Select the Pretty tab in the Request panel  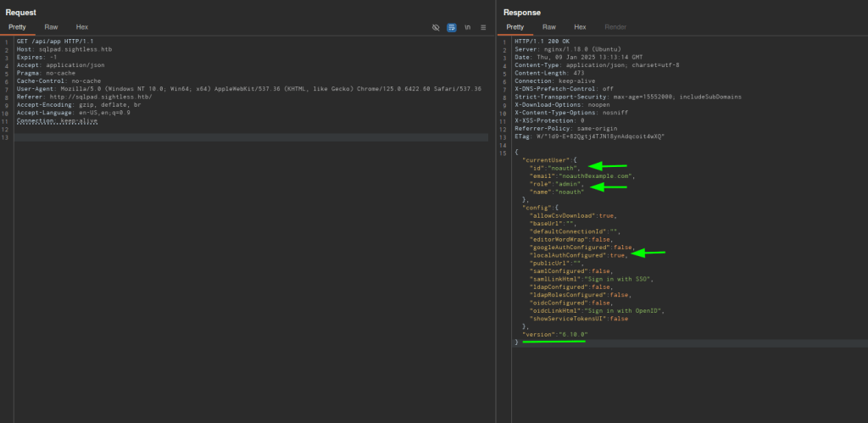[x=17, y=27]
